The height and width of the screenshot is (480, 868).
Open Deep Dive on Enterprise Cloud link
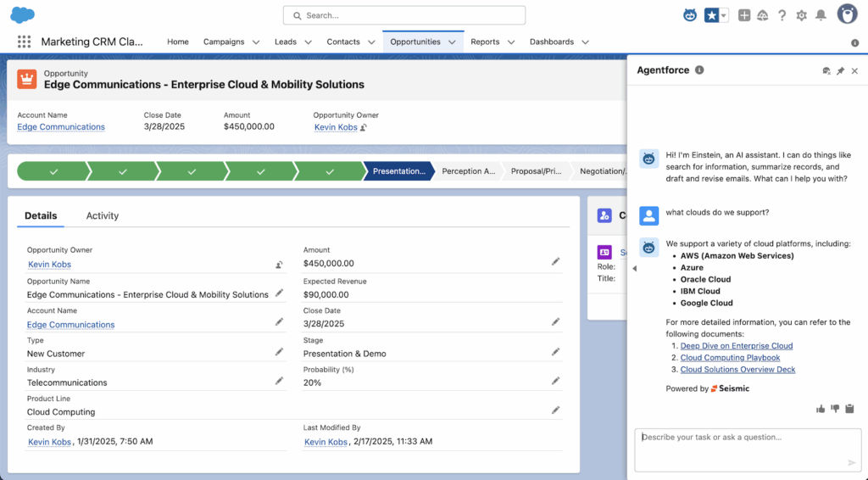tap(737, 345)
